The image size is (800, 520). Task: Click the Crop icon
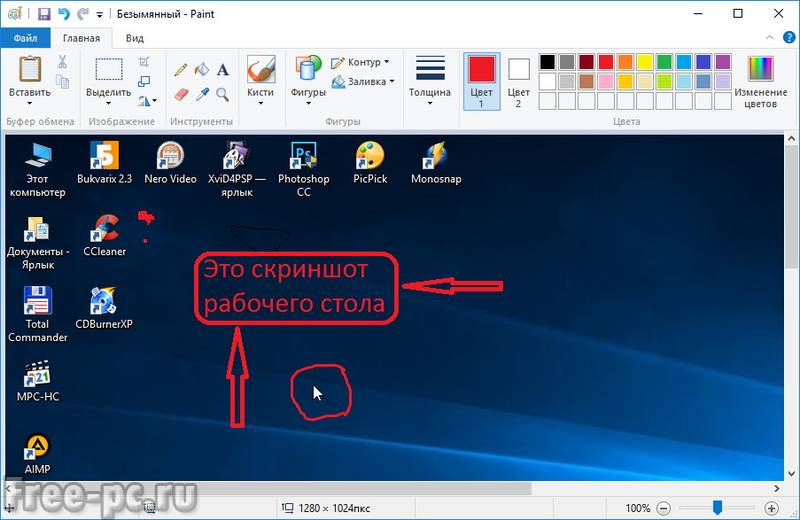[144, 62]
